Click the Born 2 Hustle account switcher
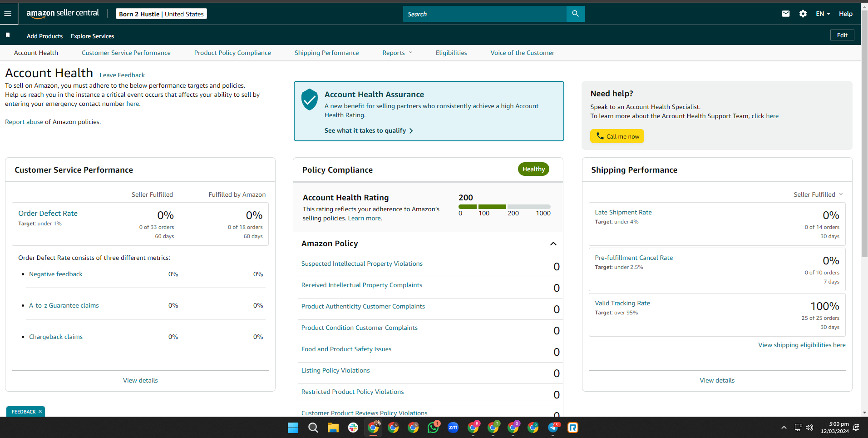868x438 pixels. 161,14
